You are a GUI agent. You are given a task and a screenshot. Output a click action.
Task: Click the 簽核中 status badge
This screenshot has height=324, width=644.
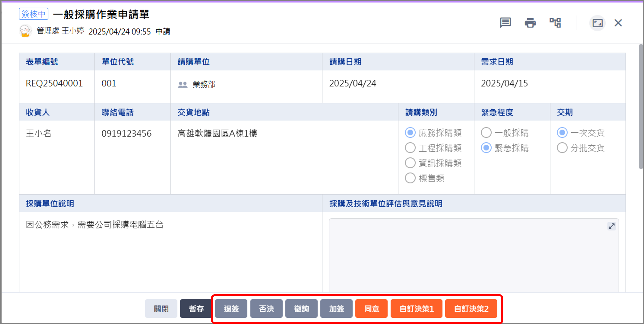(x=33, y=14)
